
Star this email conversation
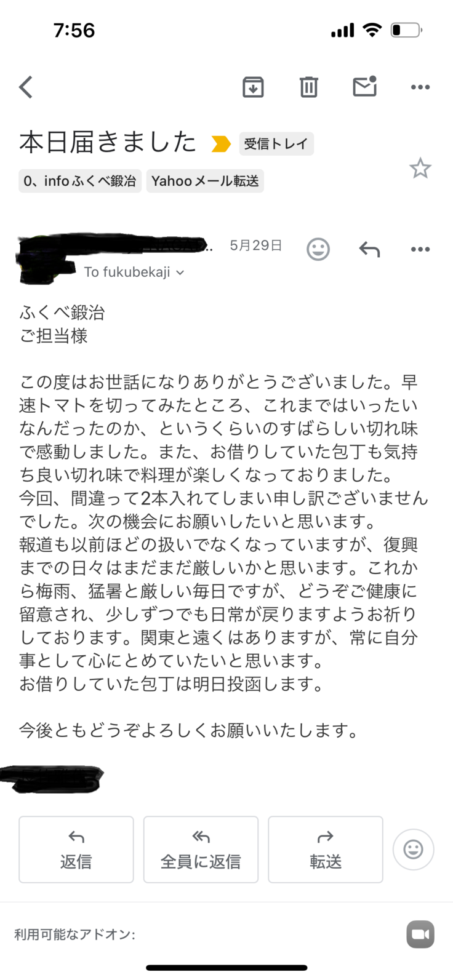pyautogui.click(x=420, y=168)
